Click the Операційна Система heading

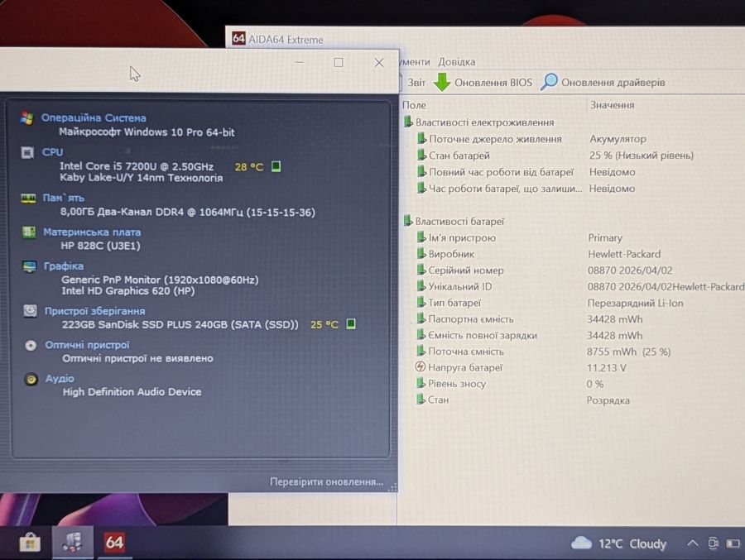(x=94, y=117)
